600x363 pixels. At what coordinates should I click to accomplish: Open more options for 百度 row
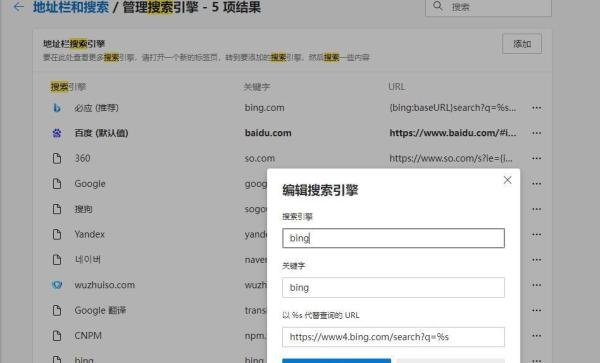click(x=536, y=133)
